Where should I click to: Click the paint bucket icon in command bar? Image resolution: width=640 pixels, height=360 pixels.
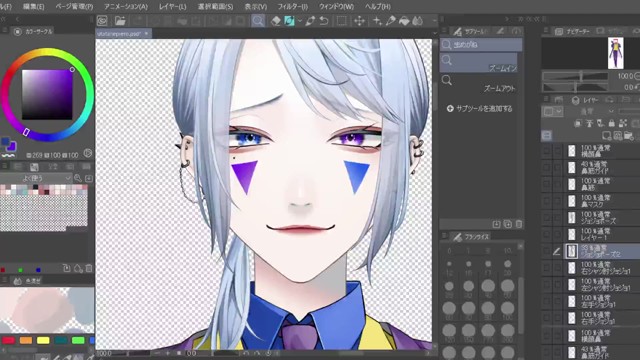(x=404, y=21)
